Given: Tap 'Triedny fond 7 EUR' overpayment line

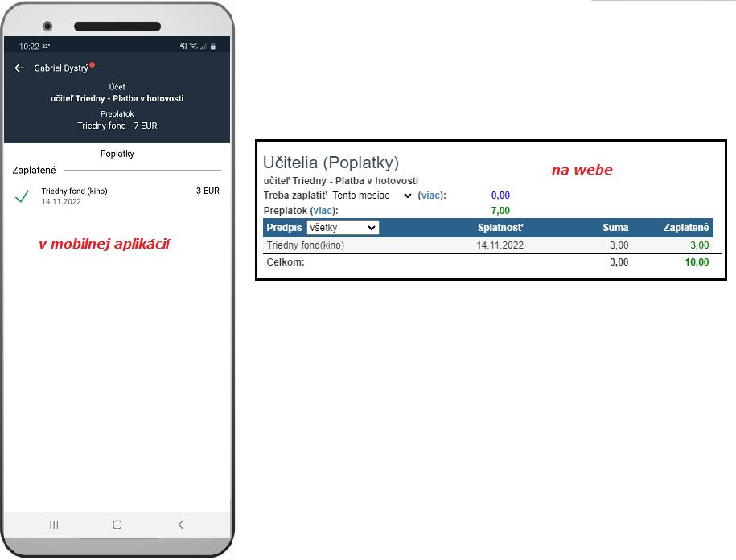Looking at the screenshot, I should click(x=117, y=126).
